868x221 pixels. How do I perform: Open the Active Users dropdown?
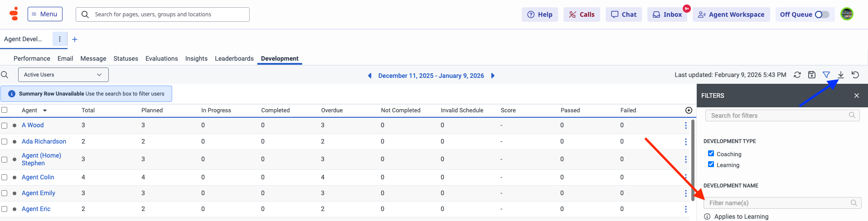tap(63, 75)
